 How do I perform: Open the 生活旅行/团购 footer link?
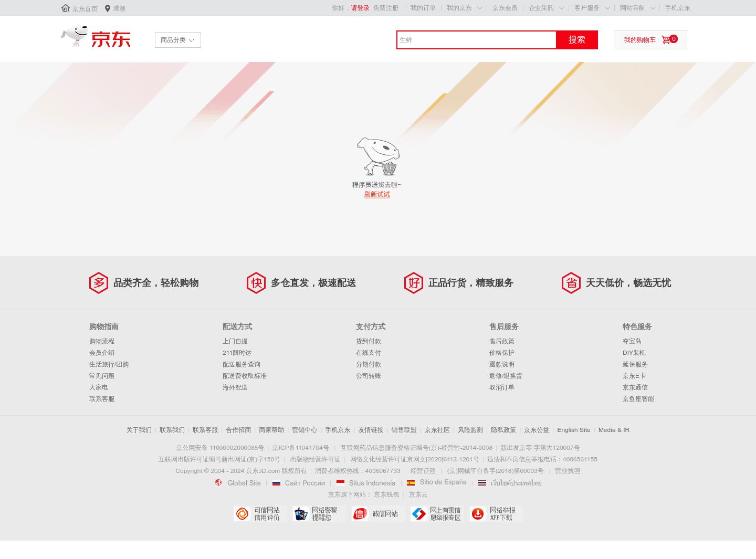pyautogui.click(x=109, y=364)
